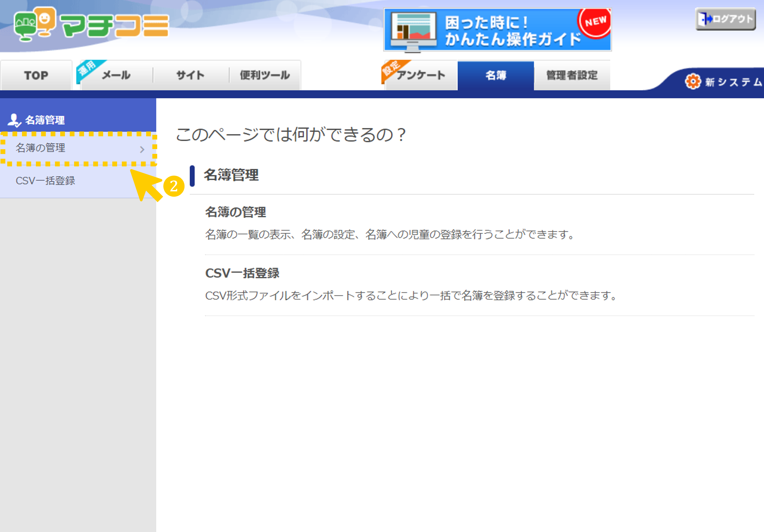The width and height of the screenshot is (764, 532).
Task: Click the マチコミ logo
Action: 91,24
